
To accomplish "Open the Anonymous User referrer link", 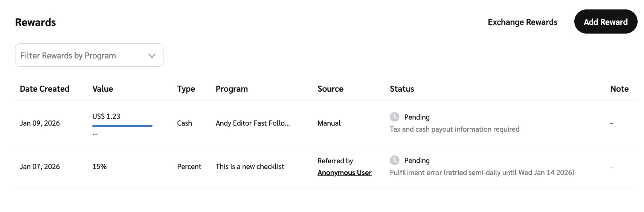I will coord(344,173).
